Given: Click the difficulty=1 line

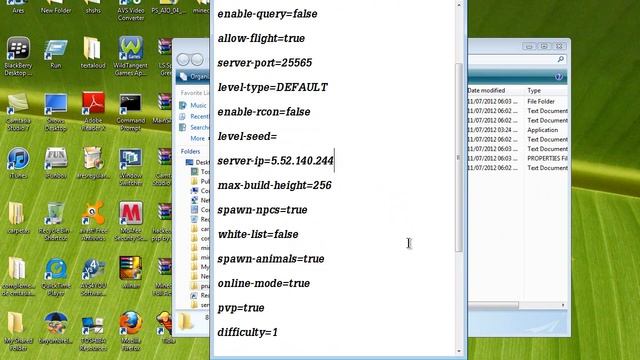Looking at the screenshot, I should (248, 332).
